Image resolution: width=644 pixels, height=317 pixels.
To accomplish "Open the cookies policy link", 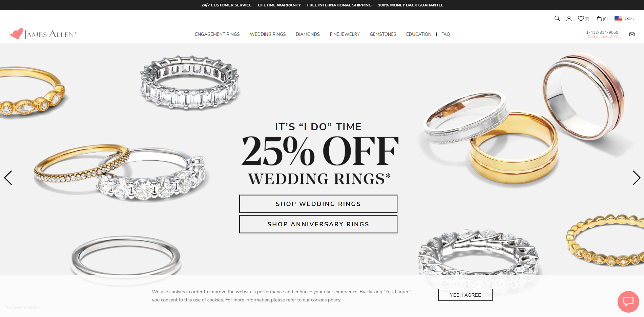I will pos(326,300).
